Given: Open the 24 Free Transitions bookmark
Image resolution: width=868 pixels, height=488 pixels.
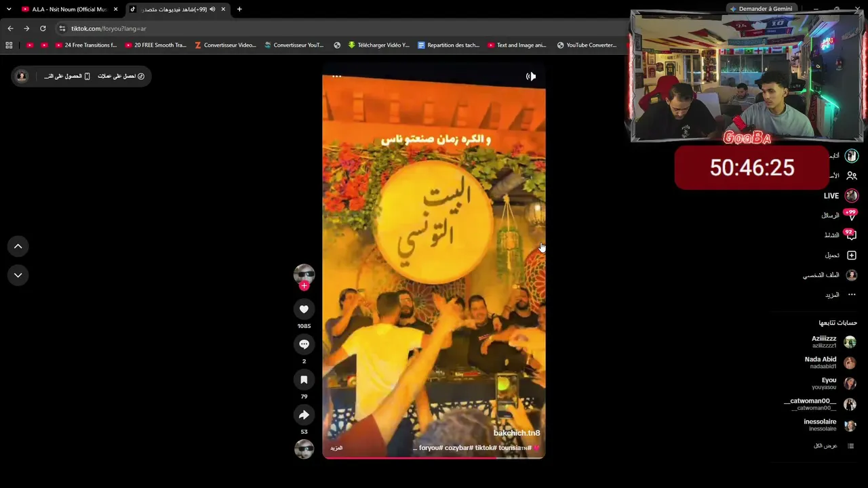Looking at the screenshot, I should coord(86,45).
